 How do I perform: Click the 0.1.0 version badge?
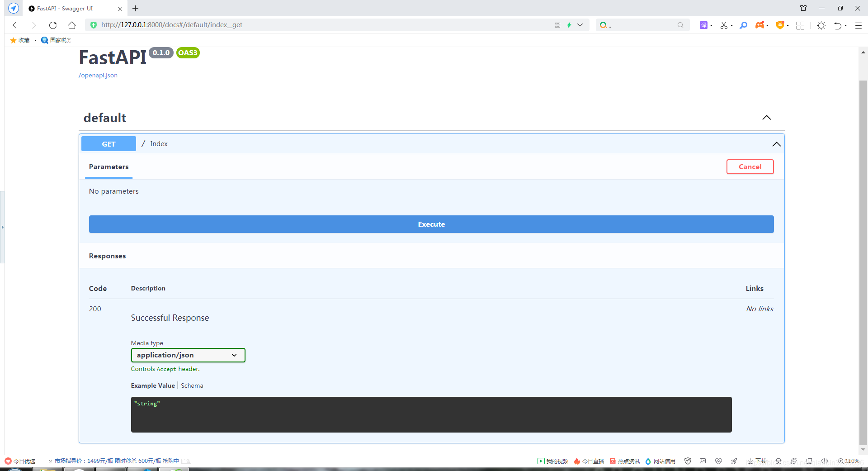161,53
